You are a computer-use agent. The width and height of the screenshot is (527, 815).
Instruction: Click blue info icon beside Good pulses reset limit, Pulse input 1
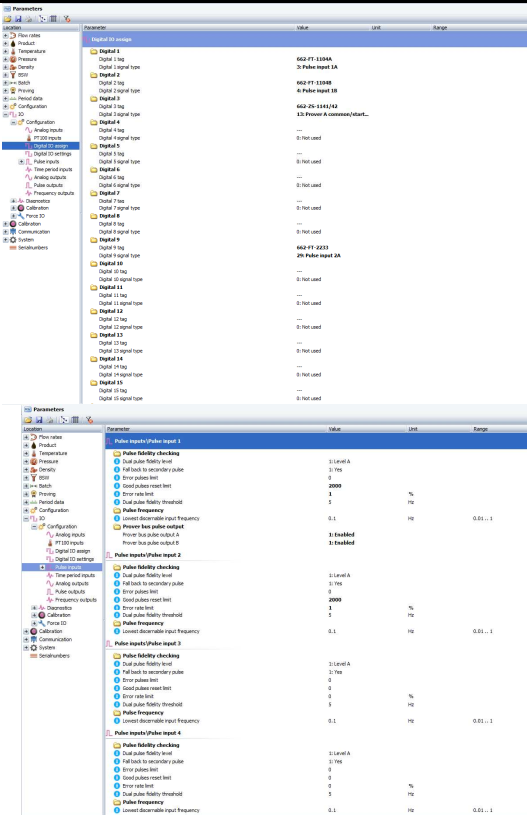(x=117, y=486)
